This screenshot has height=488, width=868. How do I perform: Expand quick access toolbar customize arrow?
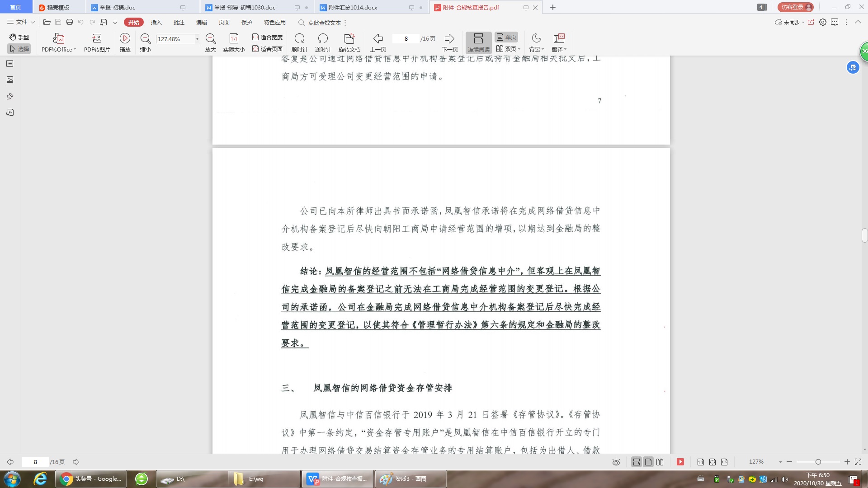coord(115,22)
